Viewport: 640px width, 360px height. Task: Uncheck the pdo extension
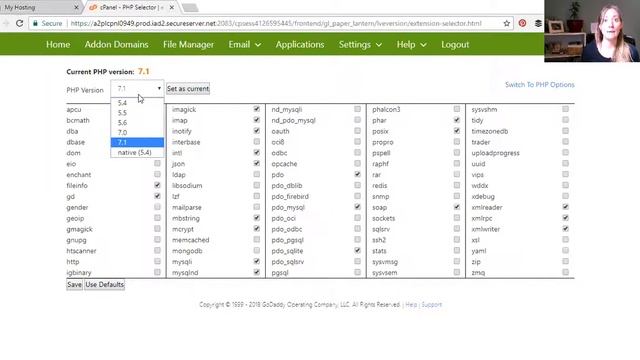click(x=357, y=174)
